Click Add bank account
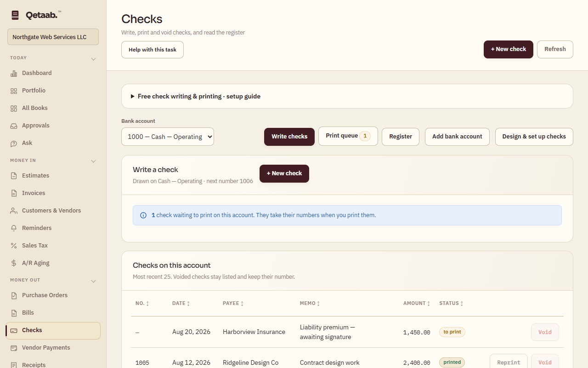The width and height of the screenshot is (588, 368). point(457,137)
